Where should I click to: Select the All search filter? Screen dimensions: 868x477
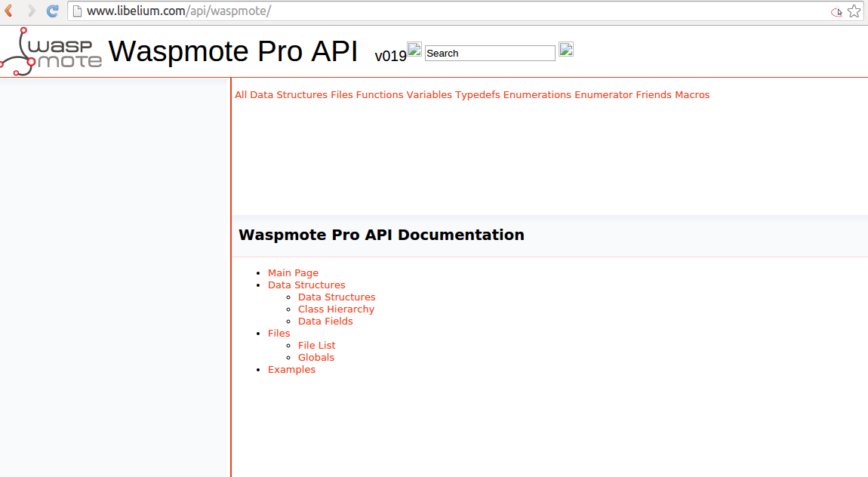(x=241, y=94)
